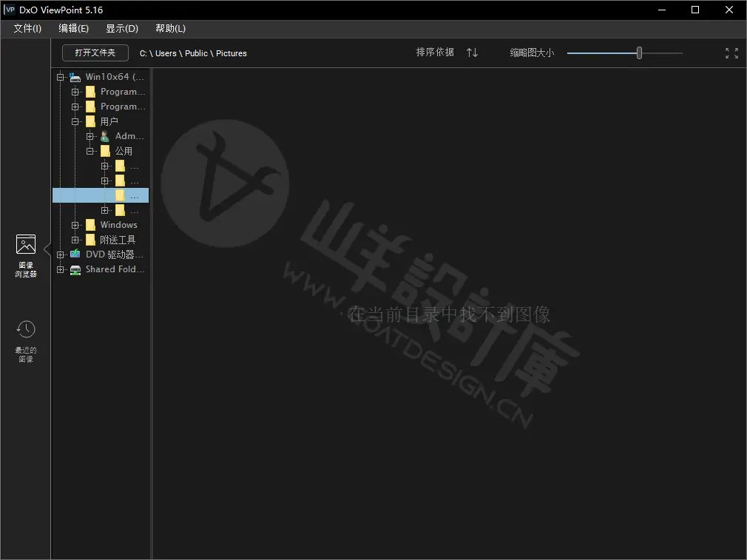Select the DVD drive icon in tree
The height and width of the screenshot is (560, 747).
[x=75, y=254]
